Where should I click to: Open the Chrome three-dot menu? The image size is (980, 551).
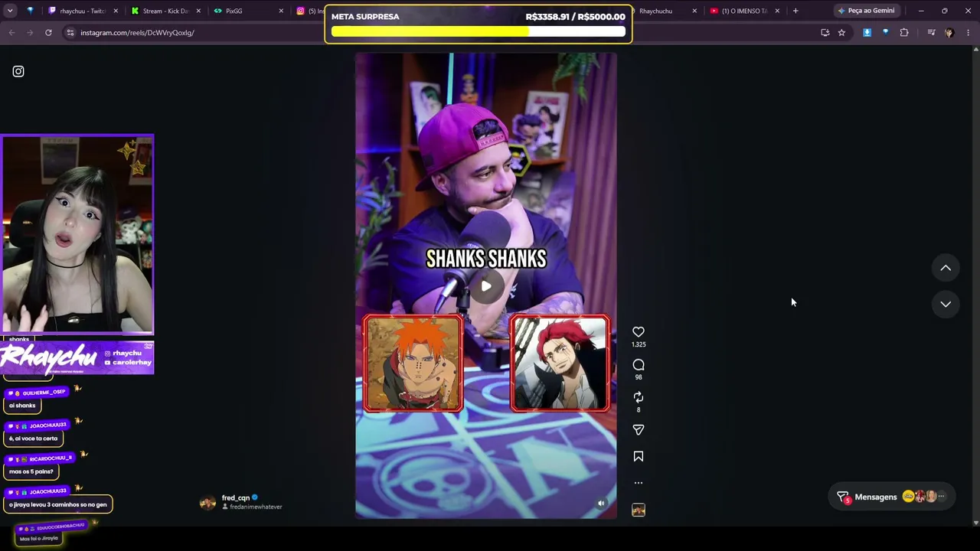(x=968, y=33)
